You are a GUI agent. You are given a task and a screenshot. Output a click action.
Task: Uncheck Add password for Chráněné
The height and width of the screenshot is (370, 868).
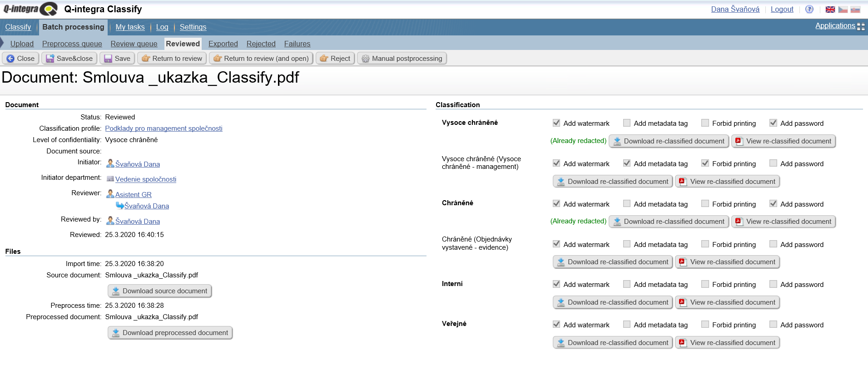pos(773,203)
